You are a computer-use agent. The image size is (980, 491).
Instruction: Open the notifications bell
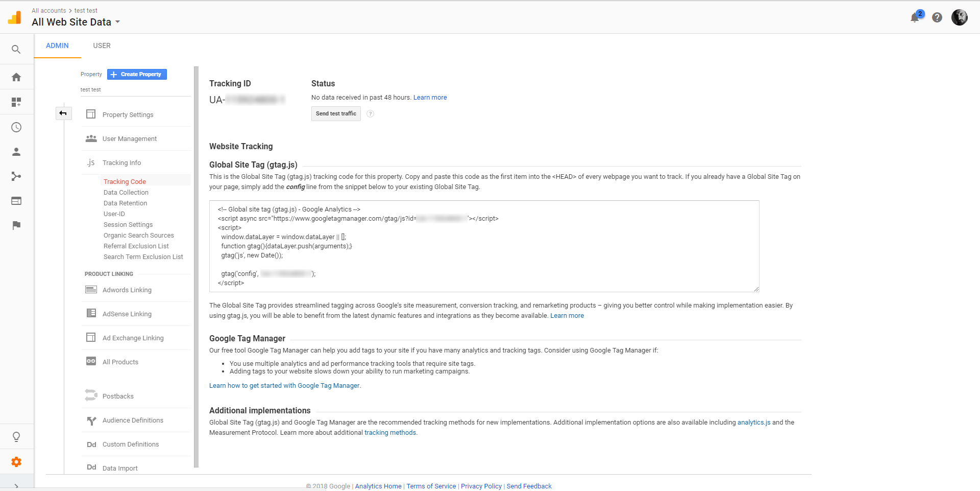tap(915, 17)
